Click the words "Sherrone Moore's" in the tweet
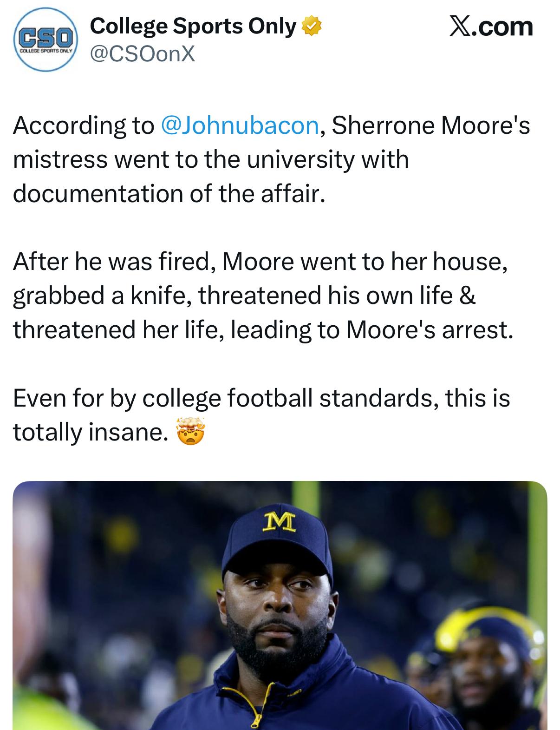The height and width of the screenshot is (730, 560). coord(430,125)
